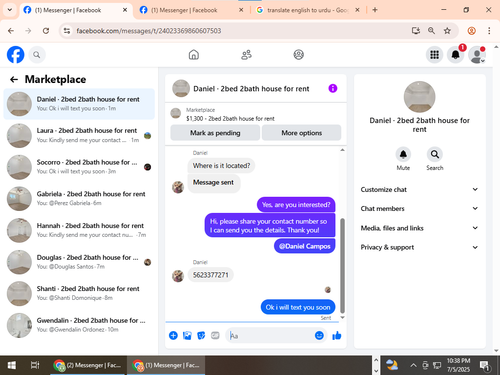
Task: Open Windows Start menu
Action: click(x=12, y=365)
